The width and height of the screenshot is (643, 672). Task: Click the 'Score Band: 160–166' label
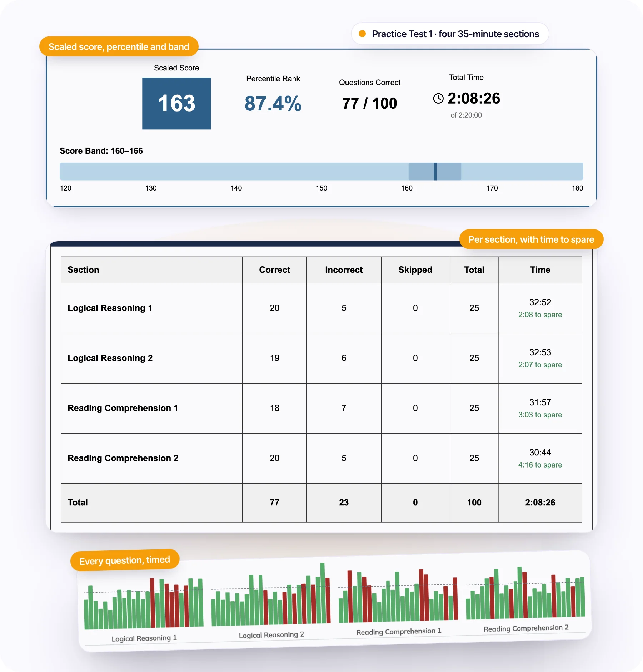click(x=101, y=151)
